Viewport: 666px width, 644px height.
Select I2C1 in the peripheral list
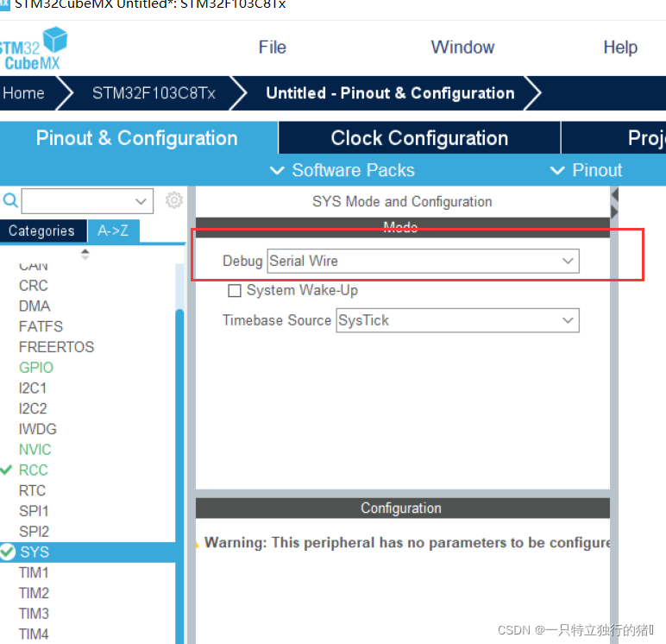33,388
